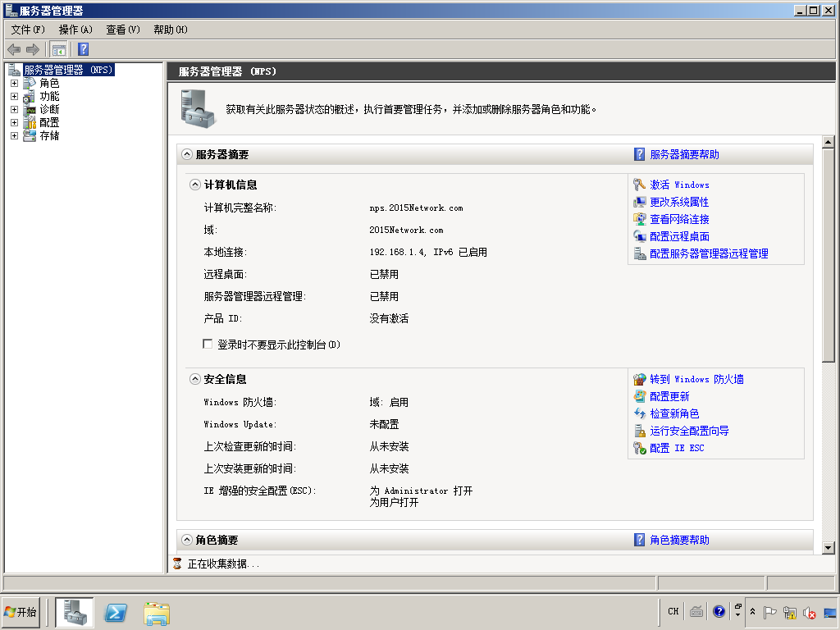
Task: Click the 配置远程桌面 icon
Action: point(640,236)
